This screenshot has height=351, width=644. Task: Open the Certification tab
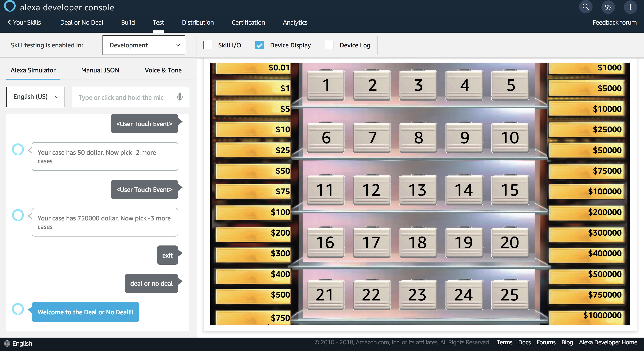click(x=248, y=23)
